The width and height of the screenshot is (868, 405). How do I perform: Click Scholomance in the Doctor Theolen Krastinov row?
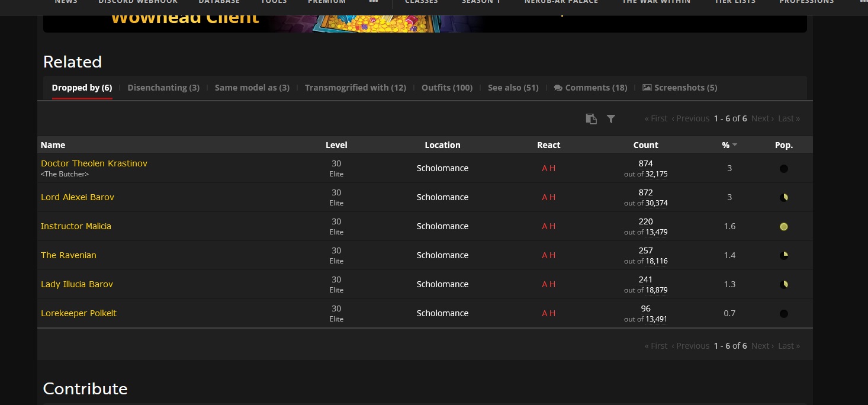coord(442,168)
